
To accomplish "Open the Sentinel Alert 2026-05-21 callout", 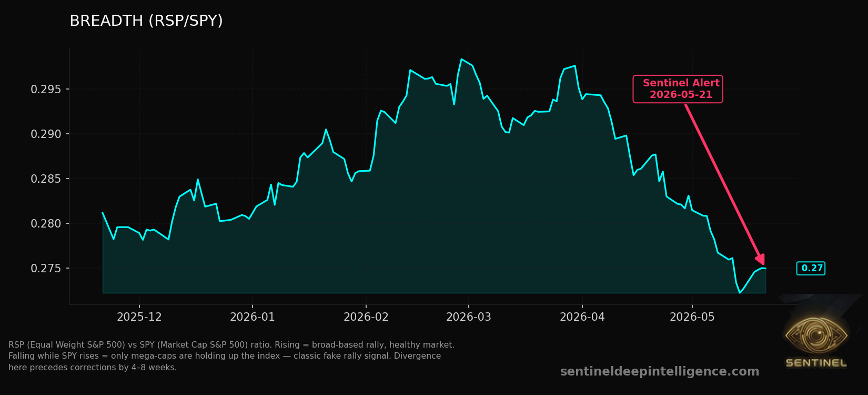I will point(678,89).
